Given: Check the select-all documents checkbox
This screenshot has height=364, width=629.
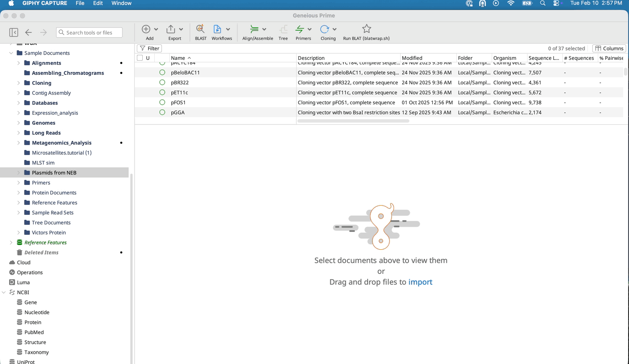Looking at the screenshot, I should pos(140,58).
